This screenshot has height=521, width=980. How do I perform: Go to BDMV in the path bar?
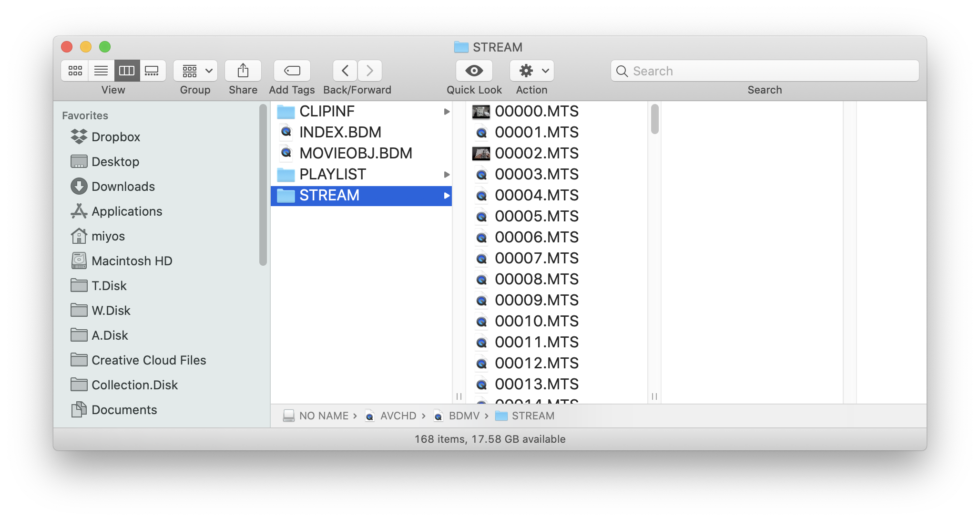[463, 416]
